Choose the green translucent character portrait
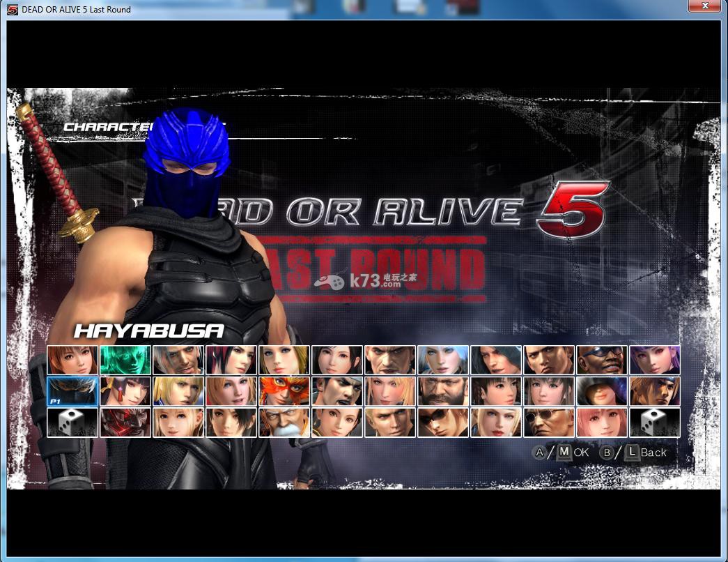Viewport: 728px width, 562px height. point(125,360)
